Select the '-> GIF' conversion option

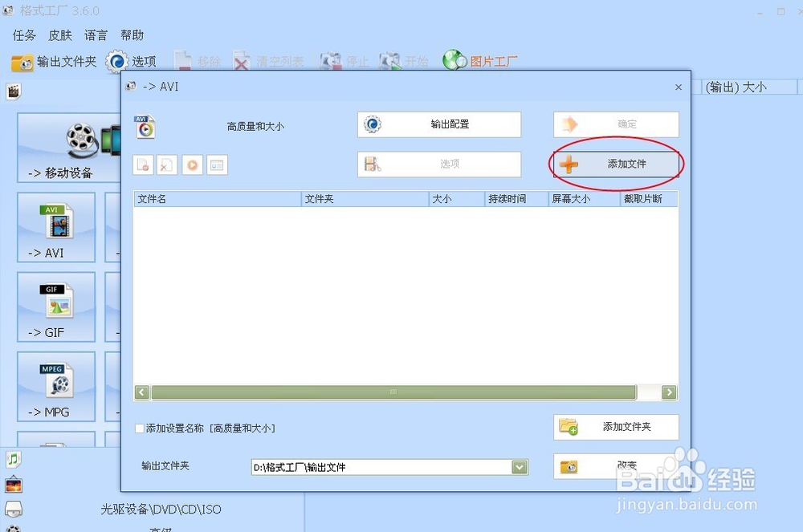[x=55, y=307]
